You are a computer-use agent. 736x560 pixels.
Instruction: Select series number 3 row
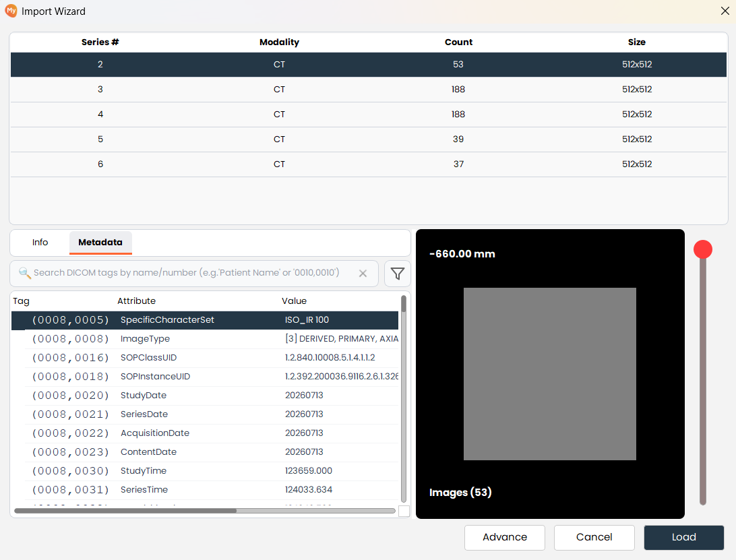[x=369, y=89]
